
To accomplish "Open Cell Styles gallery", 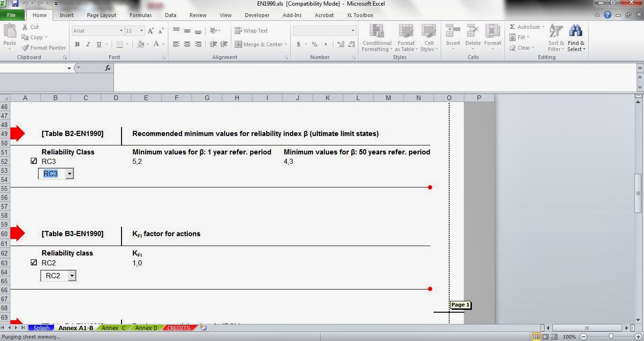I will click(428, 38).
